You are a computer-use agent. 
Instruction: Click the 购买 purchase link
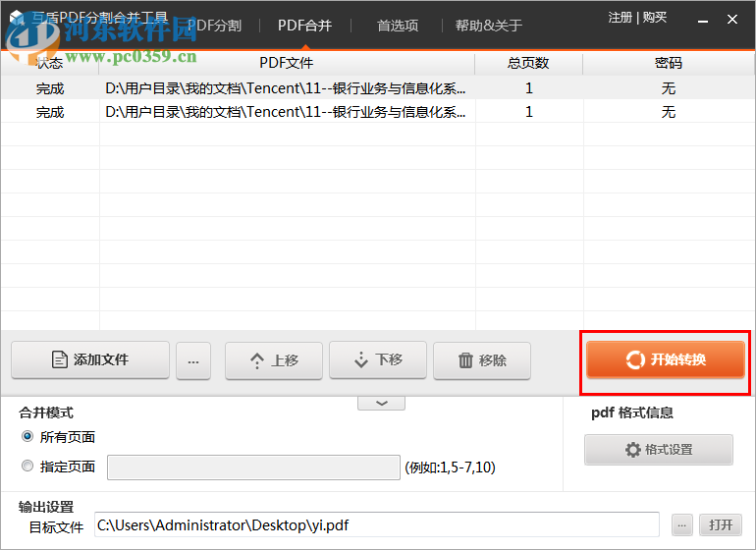[655, 18]
